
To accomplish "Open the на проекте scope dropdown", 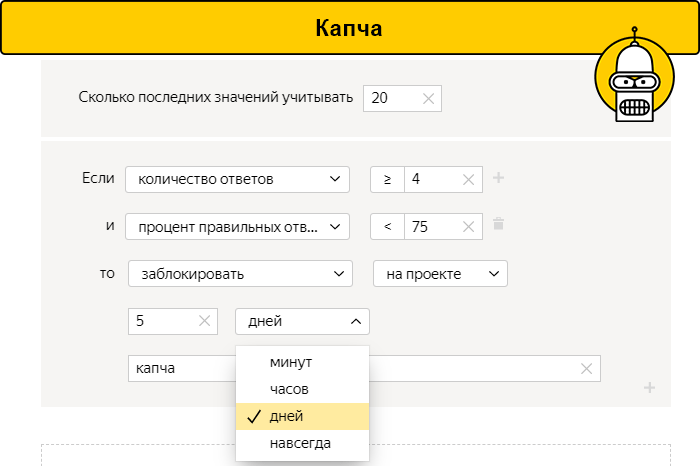I will [440, 274].
